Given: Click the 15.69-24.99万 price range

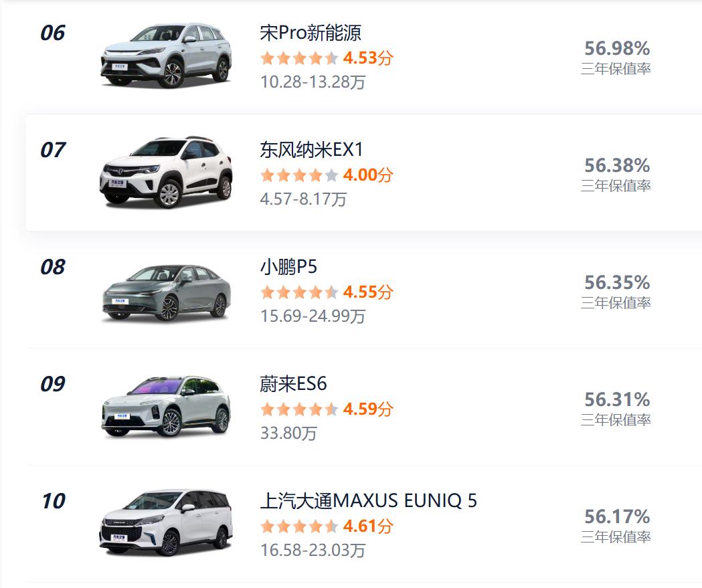Looking at the screenshot, I should pos(313,316).
